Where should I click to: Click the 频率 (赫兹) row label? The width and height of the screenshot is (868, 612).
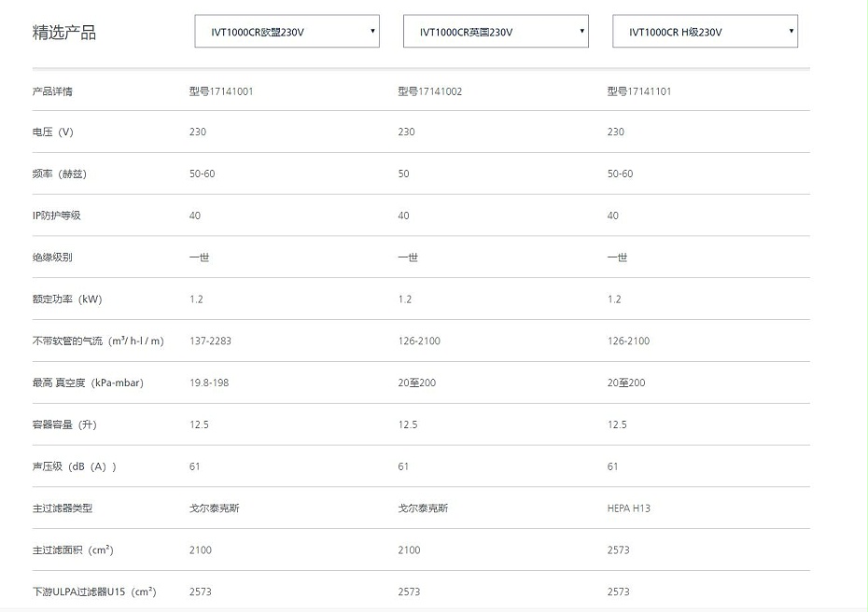(59, 174)
